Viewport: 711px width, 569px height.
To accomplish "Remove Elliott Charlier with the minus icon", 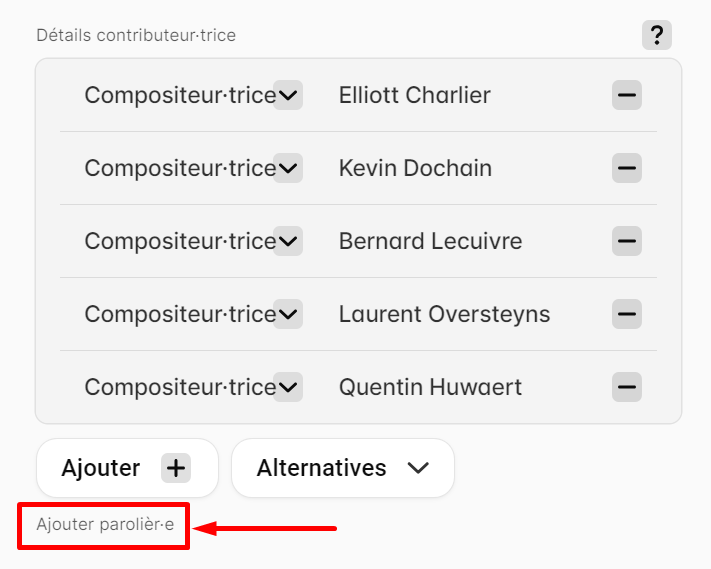I will coord(627,95).
